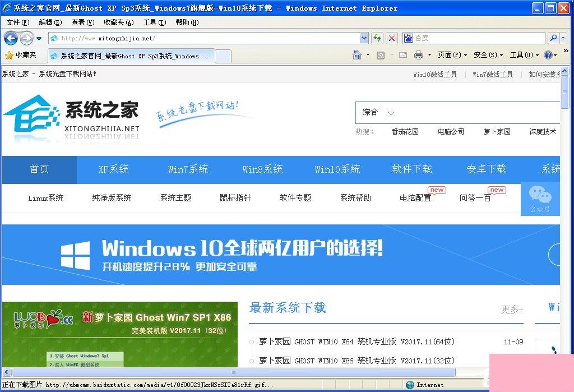Select the 软件下载 navigation tab
574x392 pixels.
pyautogui.click(x=412, y=169)
